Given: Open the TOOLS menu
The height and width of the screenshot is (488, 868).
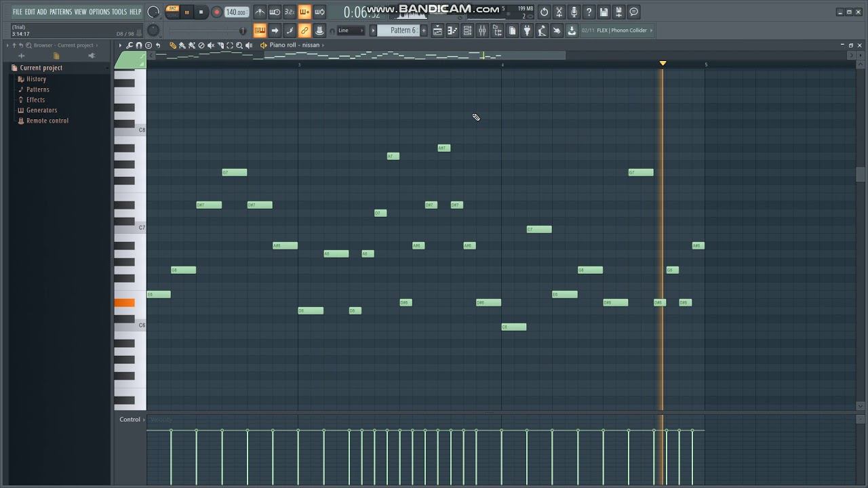Looking at the screenshot, I should 119,12.
